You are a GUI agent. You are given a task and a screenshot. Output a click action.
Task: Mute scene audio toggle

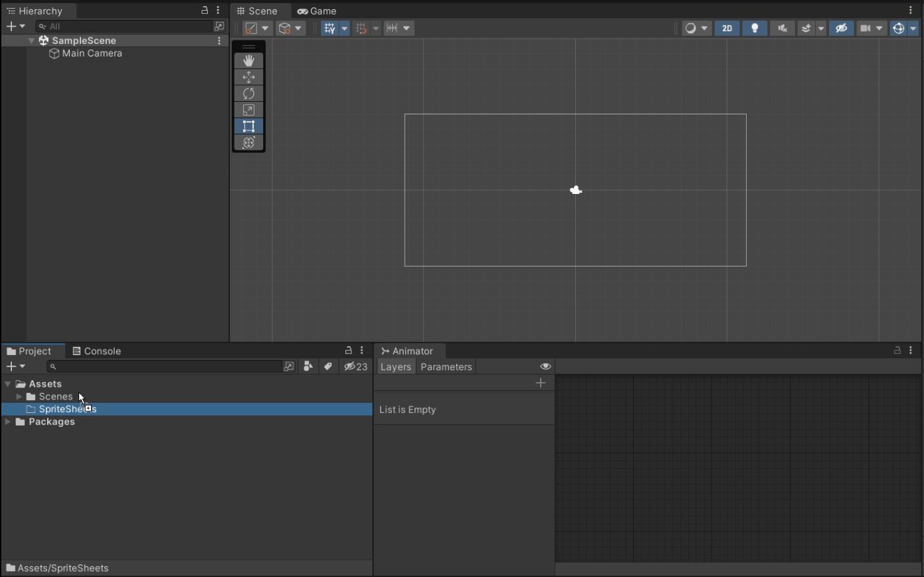click(x=783, y=28)
